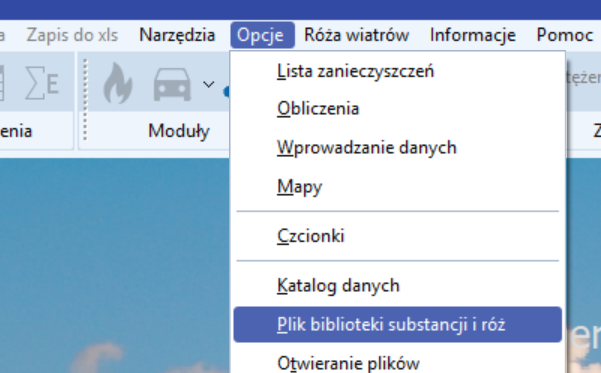Select Mapy in the dropdown menu
Screen dimensions: 601x373
(x=397, y=187)
